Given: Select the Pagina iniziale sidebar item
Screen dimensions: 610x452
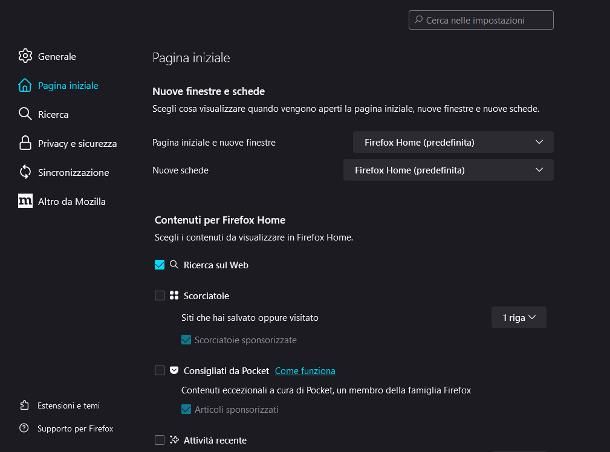Looking at the screenshot, I should tap(58, 86).
